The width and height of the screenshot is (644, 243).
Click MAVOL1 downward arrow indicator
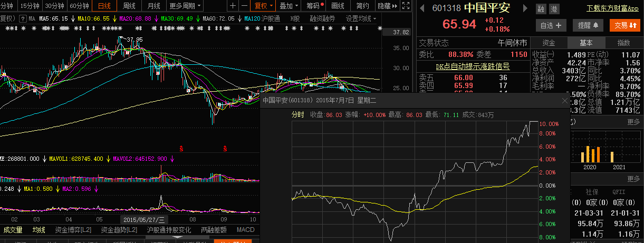108,158
